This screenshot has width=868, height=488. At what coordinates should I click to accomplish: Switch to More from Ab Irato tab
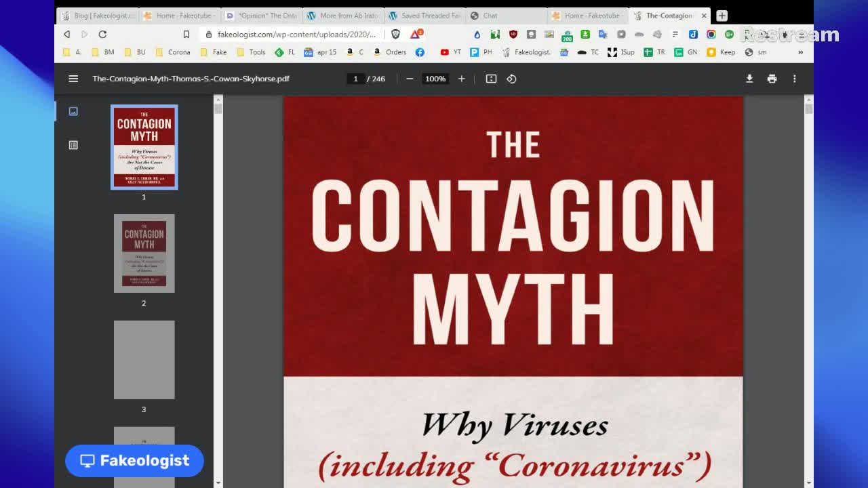click(x=343, y=16)
